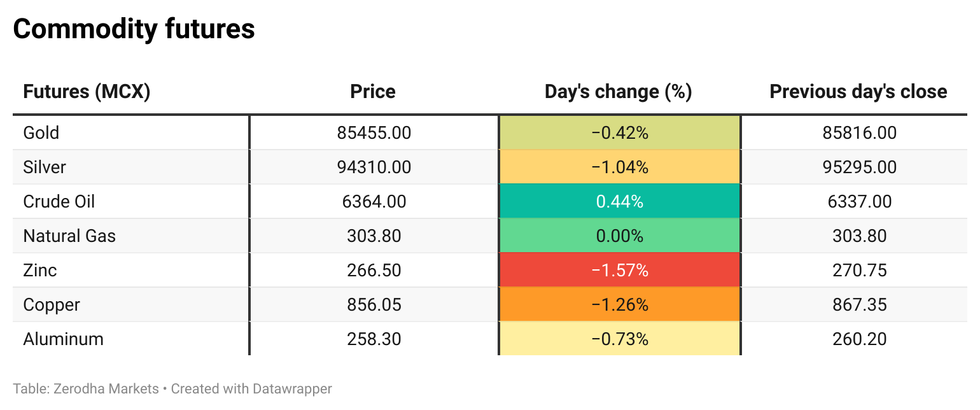Click the Aluminum row label
This screenshot has height=410, width=980.
point(63,339)
